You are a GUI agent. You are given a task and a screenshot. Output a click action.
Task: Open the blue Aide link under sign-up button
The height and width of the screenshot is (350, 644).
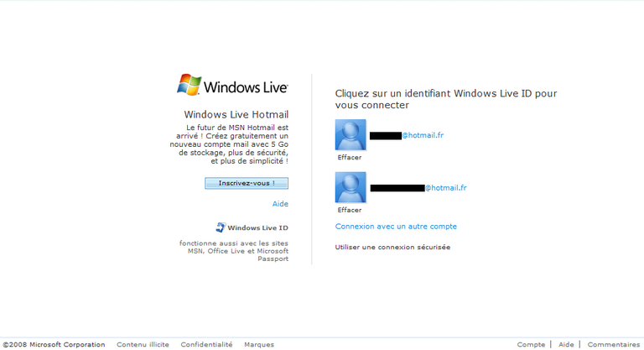click(x=280, y=204)
